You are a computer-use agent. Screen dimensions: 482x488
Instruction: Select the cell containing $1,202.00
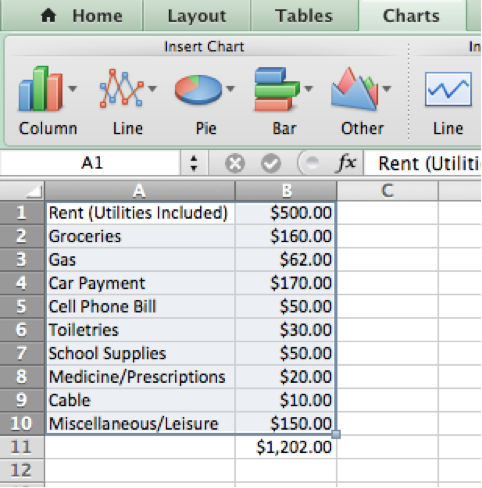pos(286,447)
